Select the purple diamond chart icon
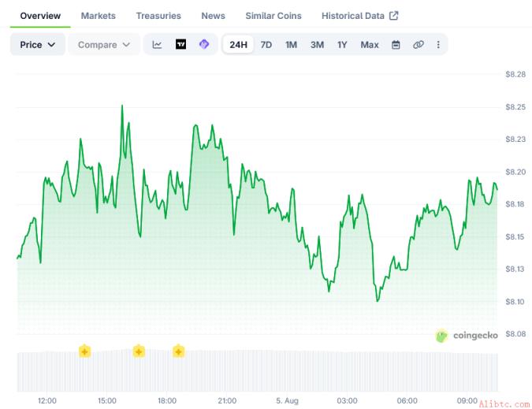Viewport: 532px width, 409px height. point(204,44)
